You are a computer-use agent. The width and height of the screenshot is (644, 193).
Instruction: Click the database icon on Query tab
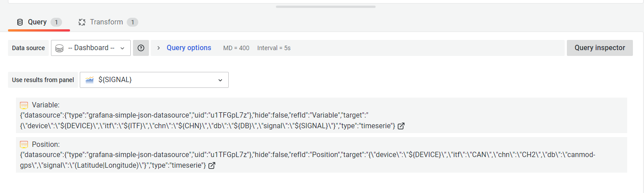tap(20, 22)
